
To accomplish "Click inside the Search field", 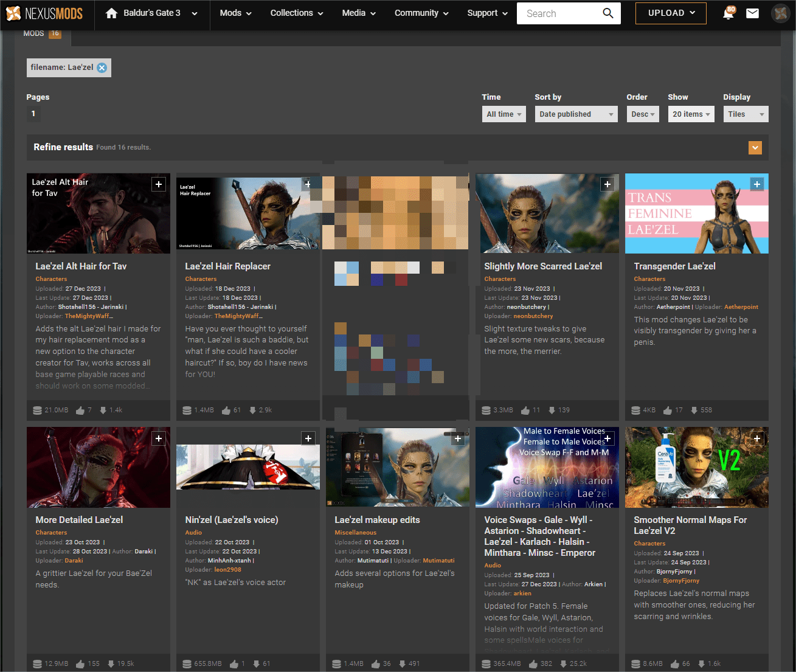I will tap(559, 13).
